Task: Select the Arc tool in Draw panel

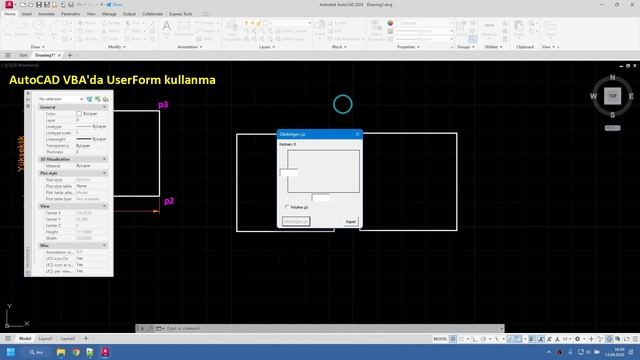Action: pos(53,29)
